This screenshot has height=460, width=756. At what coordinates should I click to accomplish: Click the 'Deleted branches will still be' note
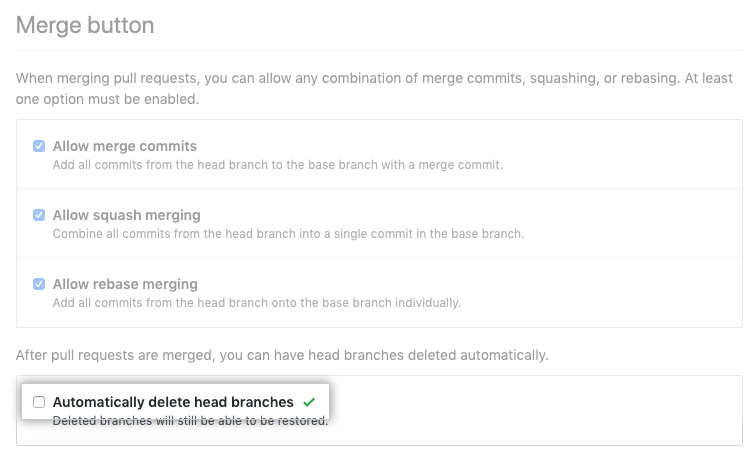[x=190, y=421]
